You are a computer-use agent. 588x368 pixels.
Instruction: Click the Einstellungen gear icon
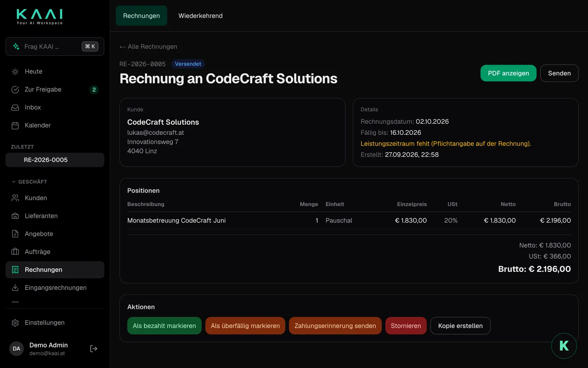(x=15, y=323)
